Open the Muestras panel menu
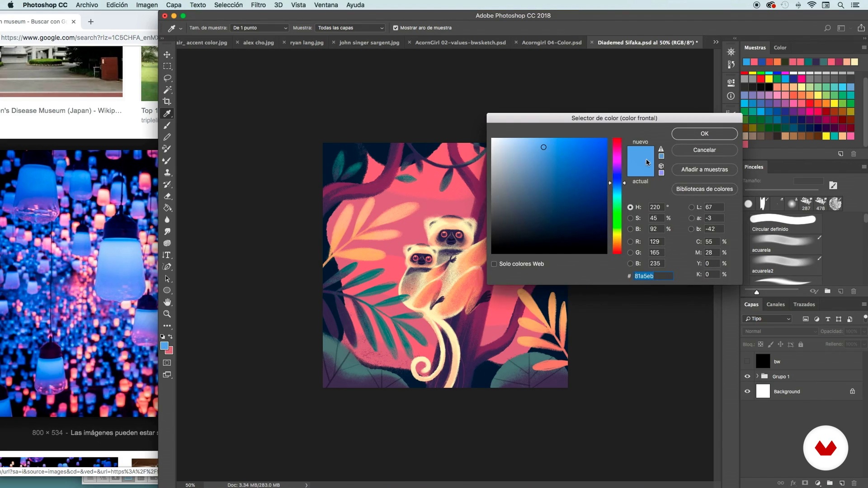Viewport: 868px width, 488px height. point(864,47)
